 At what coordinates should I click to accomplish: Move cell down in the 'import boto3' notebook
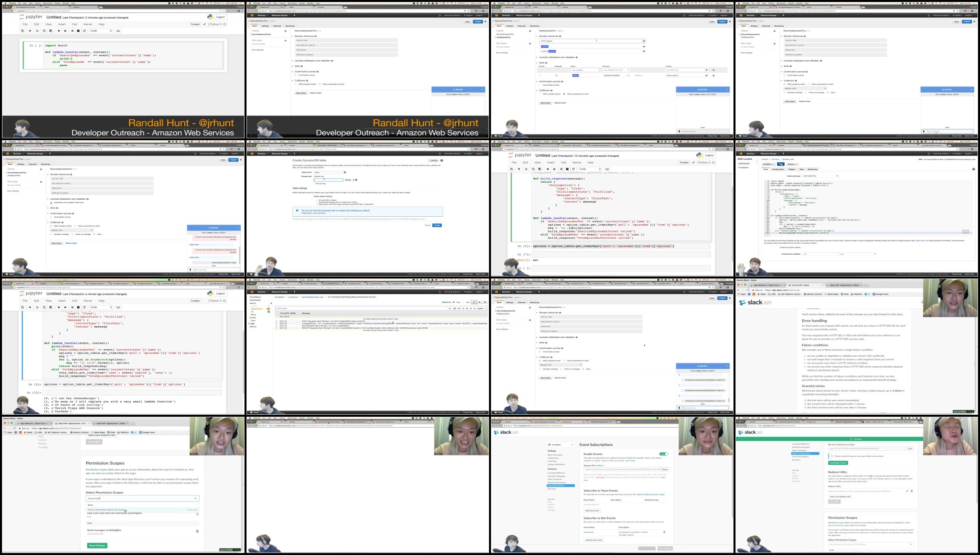65,31
